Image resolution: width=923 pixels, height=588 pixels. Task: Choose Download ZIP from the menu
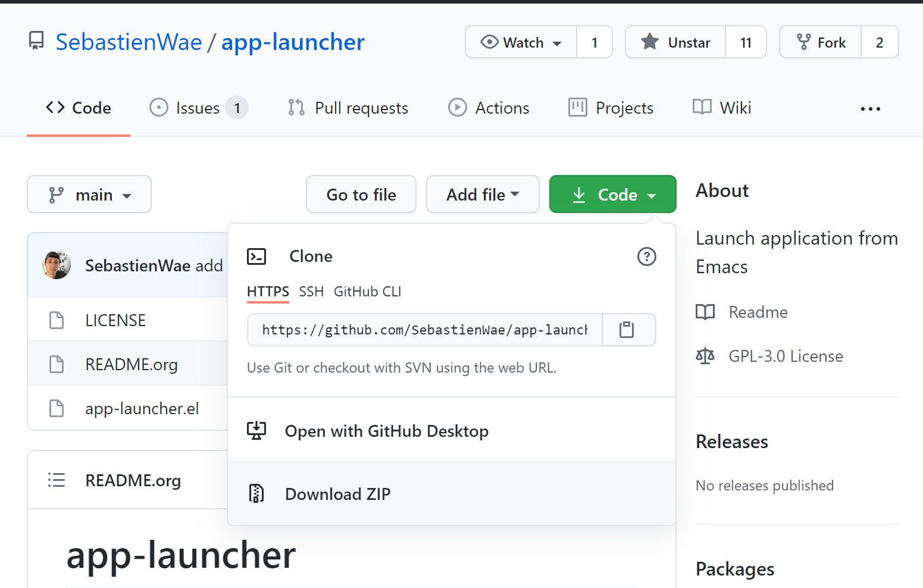point(337,494)
